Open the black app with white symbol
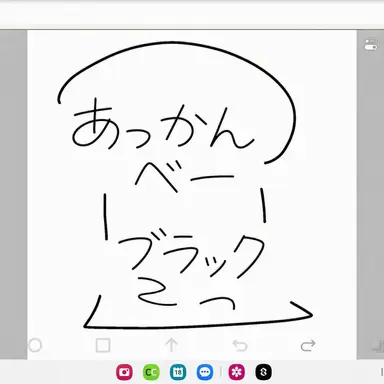 263,372
